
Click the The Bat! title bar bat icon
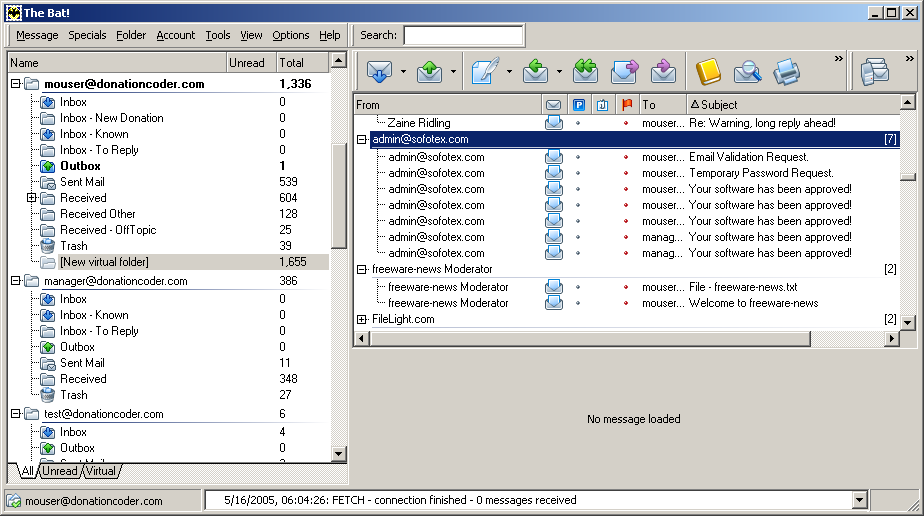coord(14,12)
